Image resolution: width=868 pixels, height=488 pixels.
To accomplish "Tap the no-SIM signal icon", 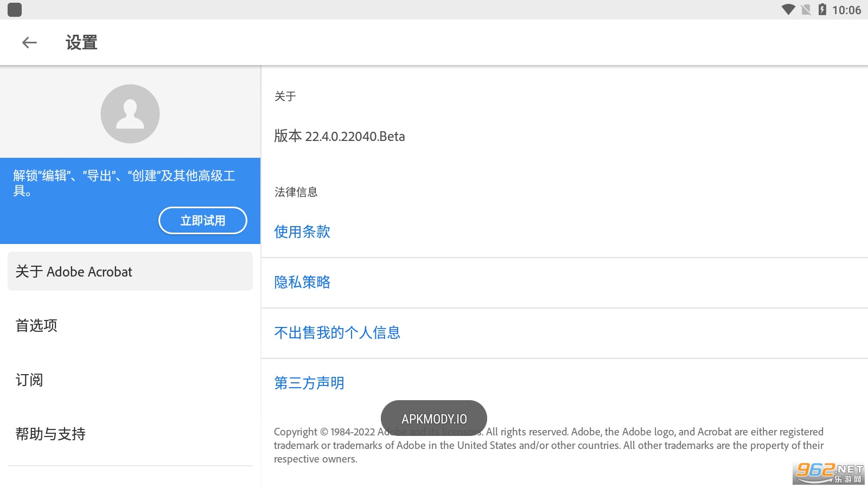I will [806, 10].
